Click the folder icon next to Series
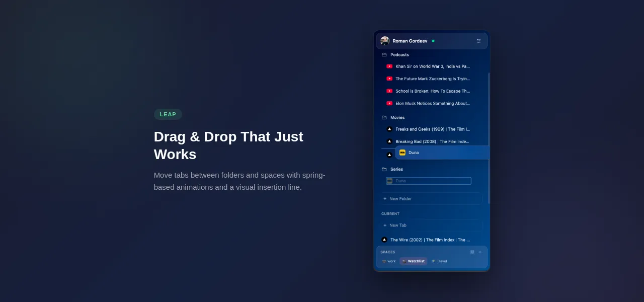 [x=384, y=169]
